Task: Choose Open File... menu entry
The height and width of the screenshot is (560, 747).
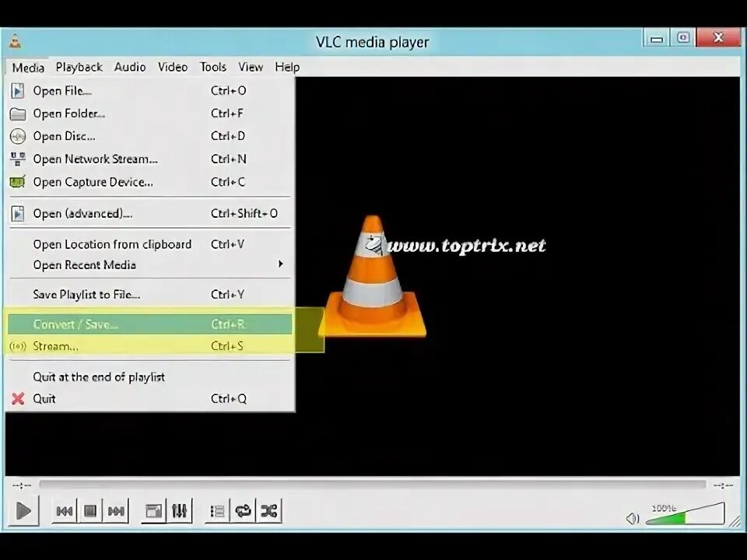Action: pyautogui.click(x=150, y=90)
